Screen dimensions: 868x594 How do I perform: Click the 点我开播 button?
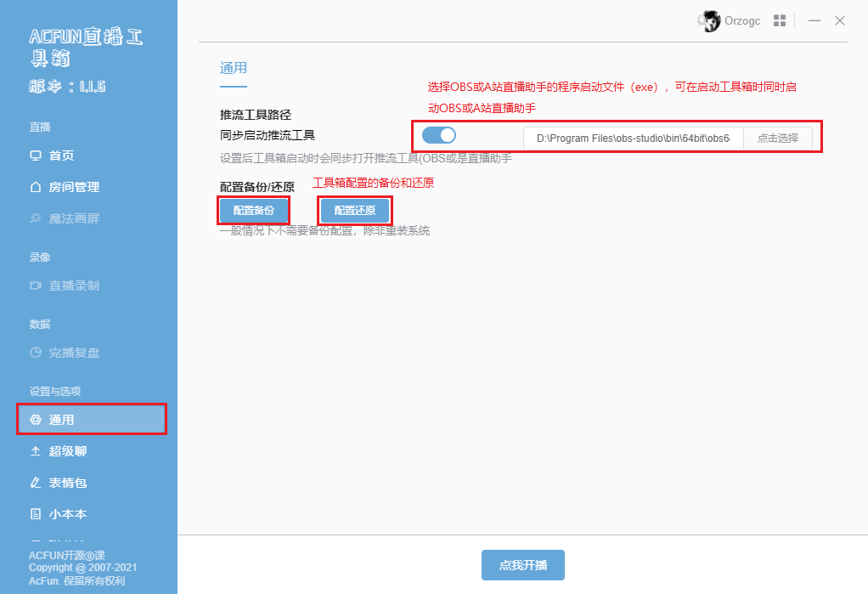point(523,565)
